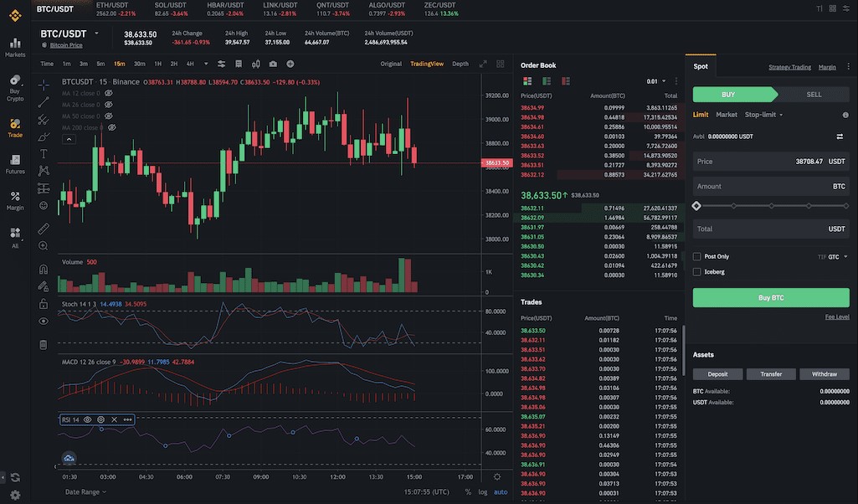Open the BTC/USDT pair selector dropdown

tap(96, 33)
